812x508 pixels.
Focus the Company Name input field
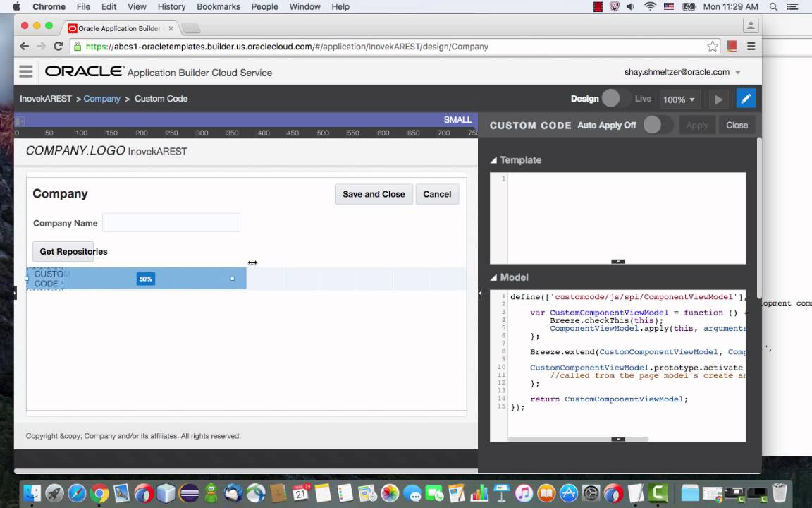(171, 222)
